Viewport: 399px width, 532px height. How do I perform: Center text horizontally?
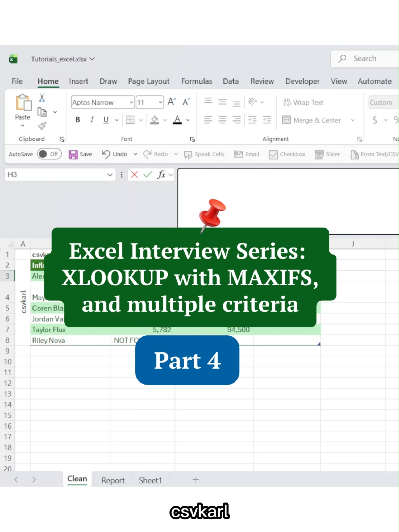pyautogui.click(x=222, y=120)
